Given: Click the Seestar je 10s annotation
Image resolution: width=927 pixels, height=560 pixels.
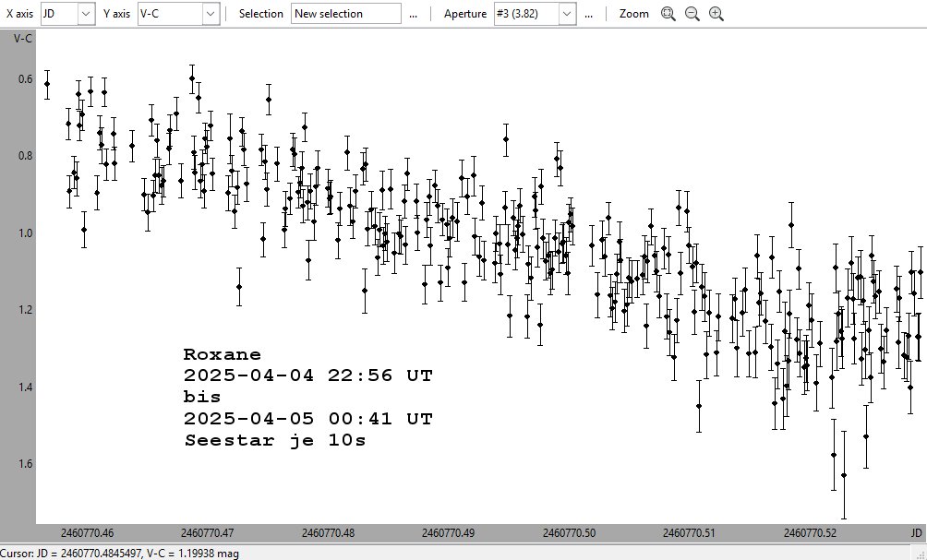Looking at the screenshot, I should tap(275, 441).
